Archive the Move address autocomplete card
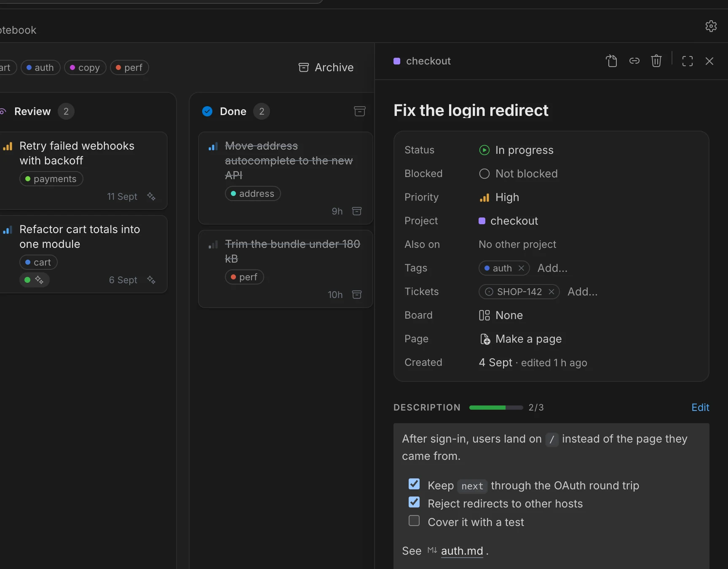 tap(357, 211)
